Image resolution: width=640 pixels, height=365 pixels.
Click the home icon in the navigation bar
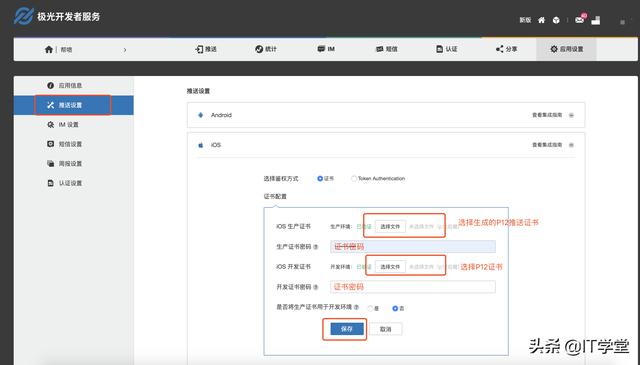[49, 49]
